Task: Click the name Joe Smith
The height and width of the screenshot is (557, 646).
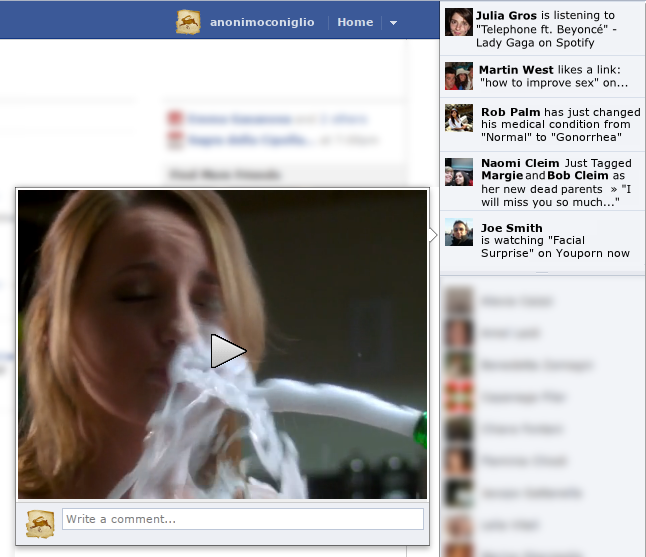Action: tap(512, 228)
